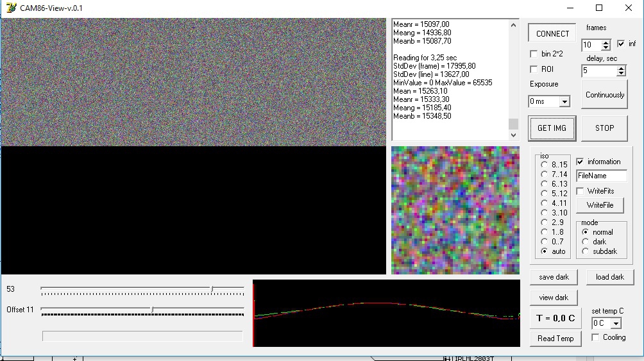Click save dark button

554,277
